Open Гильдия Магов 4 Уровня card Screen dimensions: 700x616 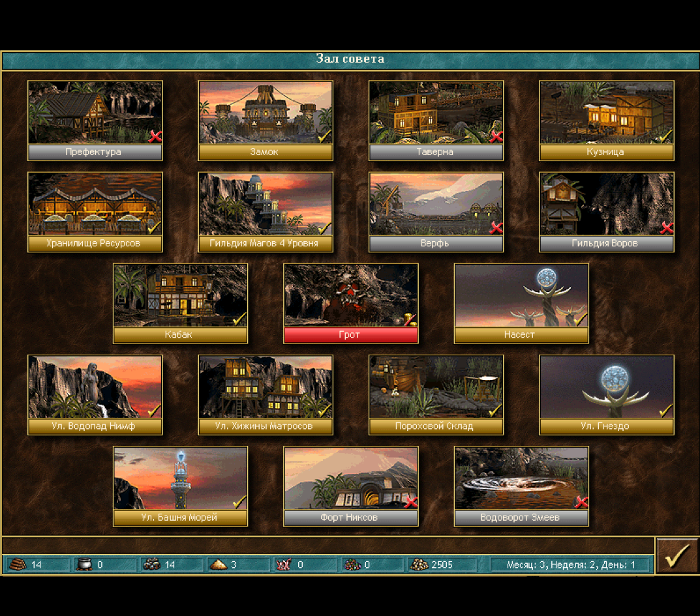pos(266,212)
